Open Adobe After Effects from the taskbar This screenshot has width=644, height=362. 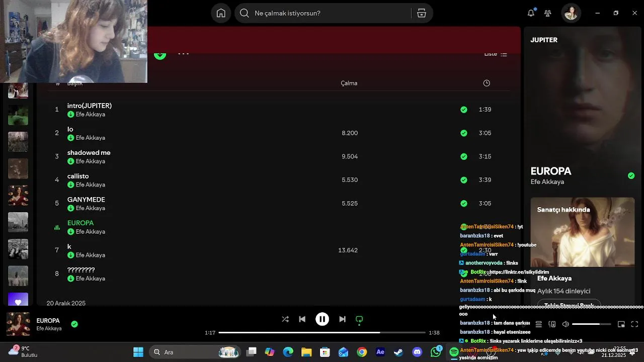tap(380, 352)
